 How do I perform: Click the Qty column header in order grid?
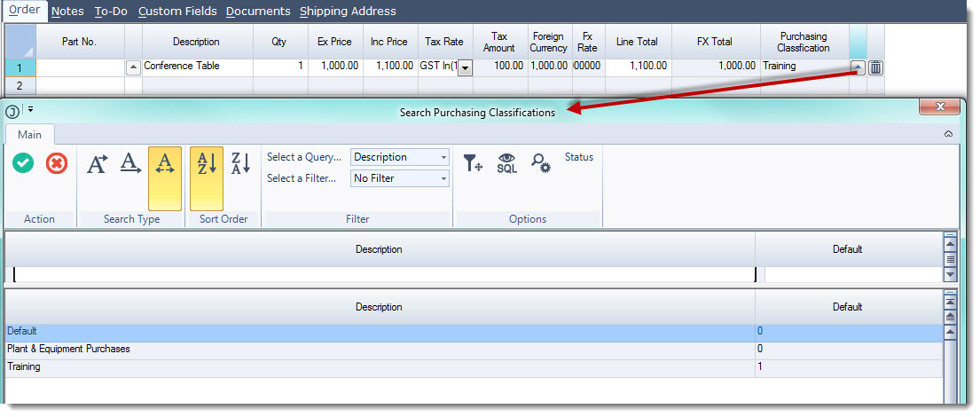coord(280,42)
